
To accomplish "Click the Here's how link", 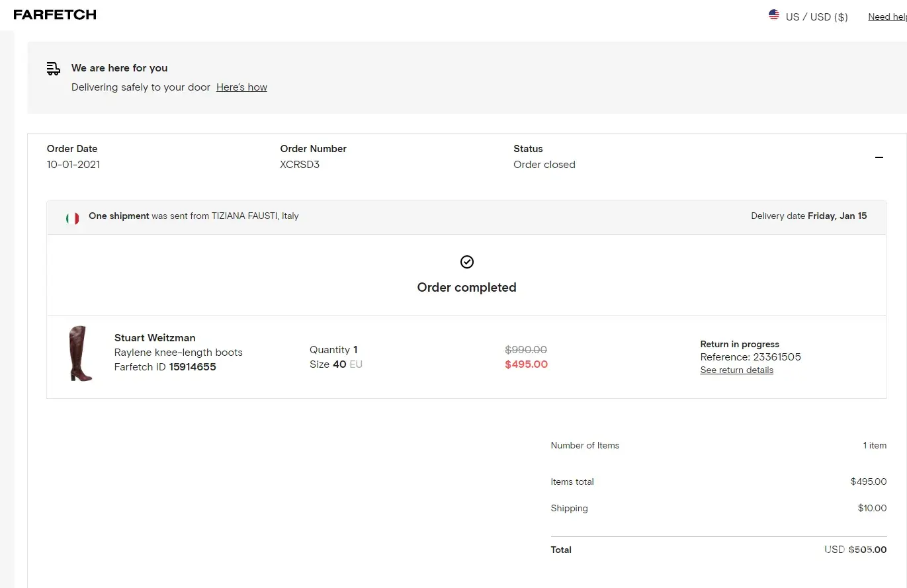I will point(241,87).
